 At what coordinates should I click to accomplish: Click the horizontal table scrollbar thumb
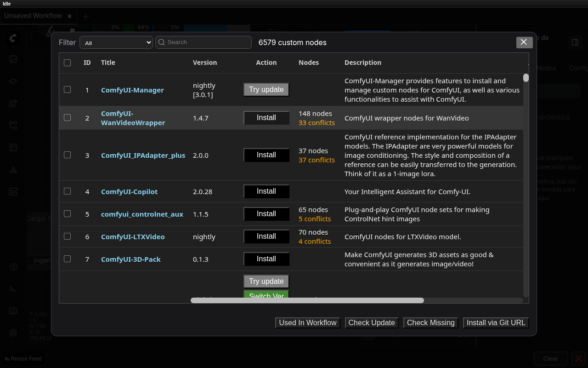pyautogui.click(x=307, y=300)
